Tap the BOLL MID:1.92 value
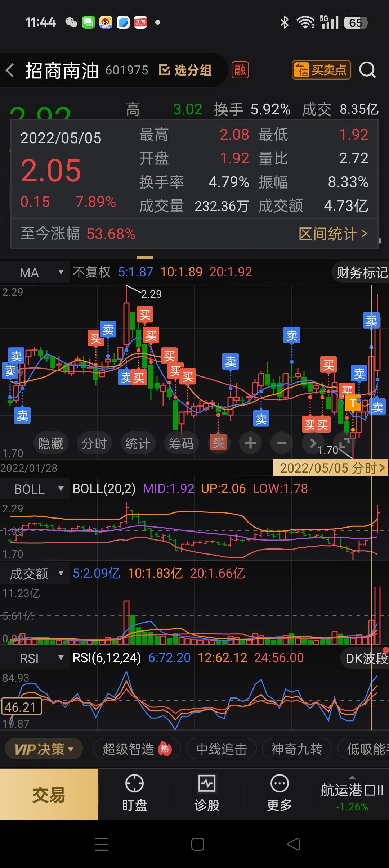The image size is (389, 868). (168, 489)
